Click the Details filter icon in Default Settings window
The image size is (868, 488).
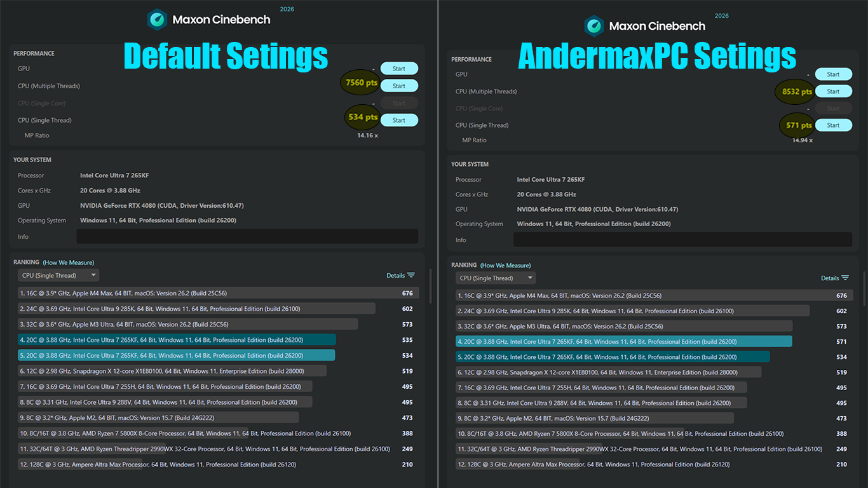[411, 275]
